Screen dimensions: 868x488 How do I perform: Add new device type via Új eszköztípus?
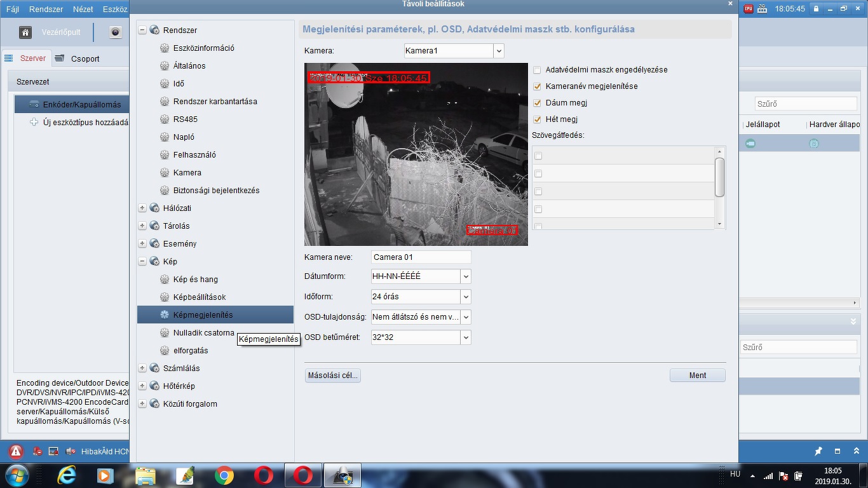[80, 122]
